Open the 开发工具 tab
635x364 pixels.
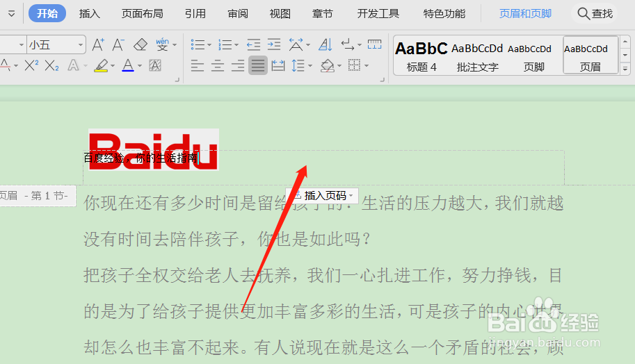(x=378, y=14)
